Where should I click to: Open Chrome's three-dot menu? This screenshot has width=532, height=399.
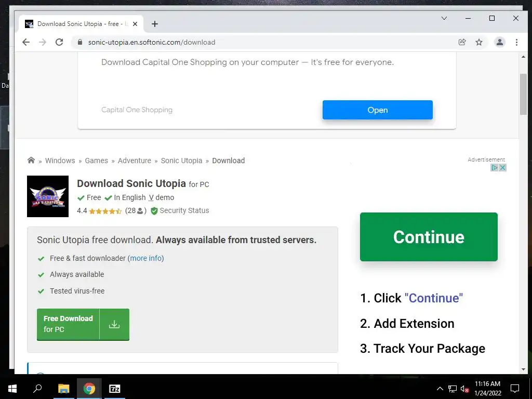point(516,42)
